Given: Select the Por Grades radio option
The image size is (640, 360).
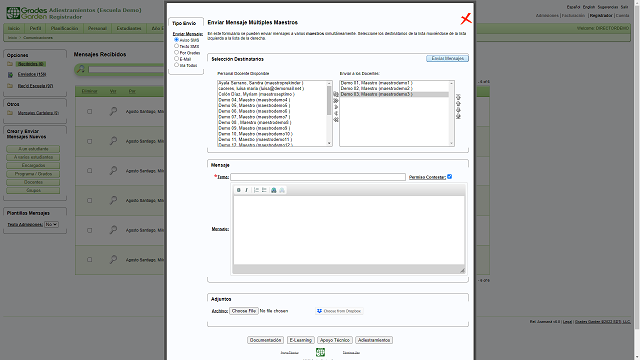Looking at the screenshot, I should coord(176,52).
